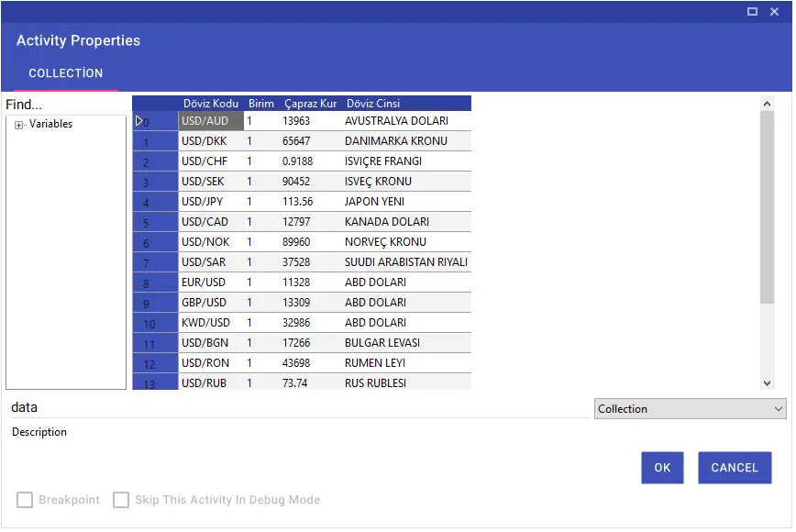Click the KWD/USD cell
This screenshot has height=532, width=796.
click(x=212, y=324)
